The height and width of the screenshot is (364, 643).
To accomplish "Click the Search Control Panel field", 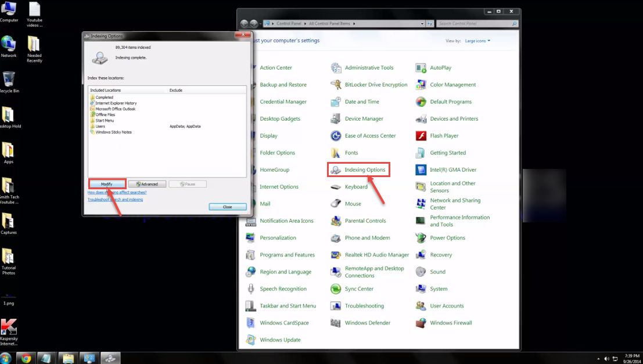I will click(477, 24).
